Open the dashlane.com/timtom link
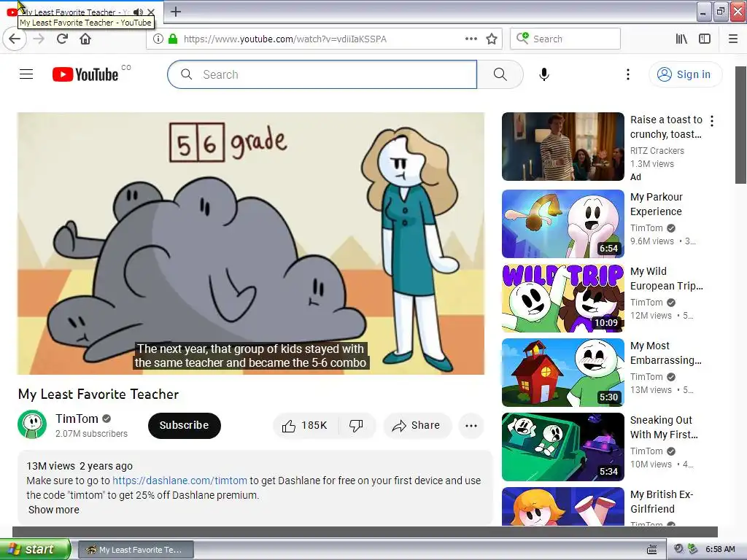The height and width of the screenshot is (560, 747). 179,481
